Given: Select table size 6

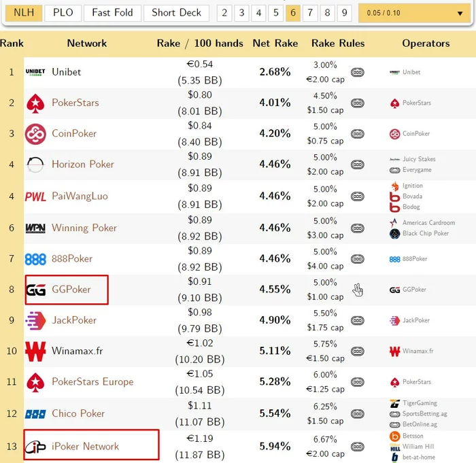Looking at the screenshot, I should [x=293, y=13].
